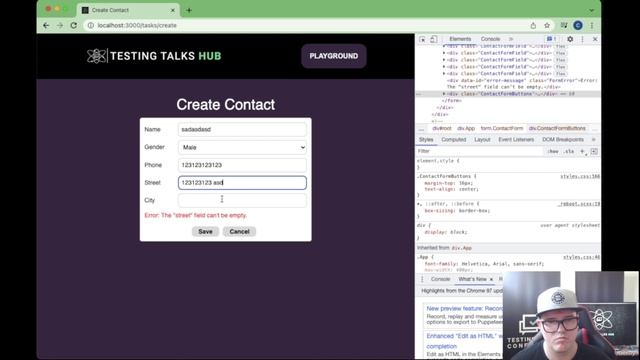This screenshot has height=360, width=640.
Task: Click the browser forward arrow
Action: (60, 25)
